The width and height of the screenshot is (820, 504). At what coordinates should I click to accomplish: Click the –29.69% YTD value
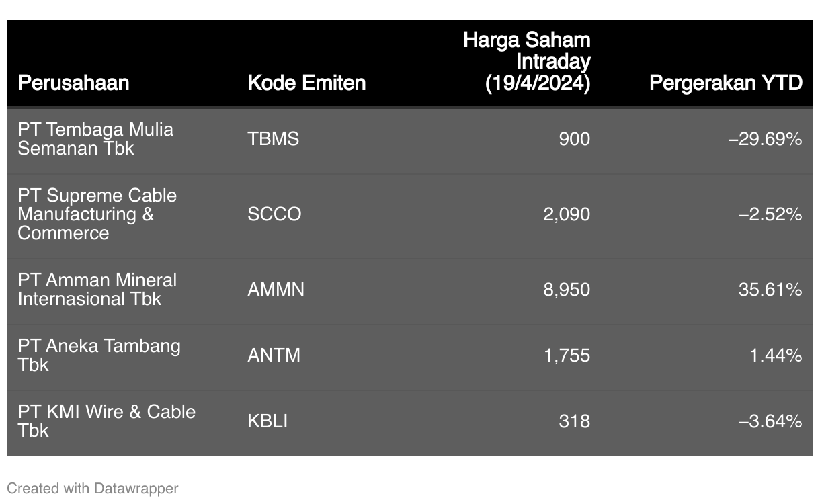pyautogui.click(x=765, y=139)
